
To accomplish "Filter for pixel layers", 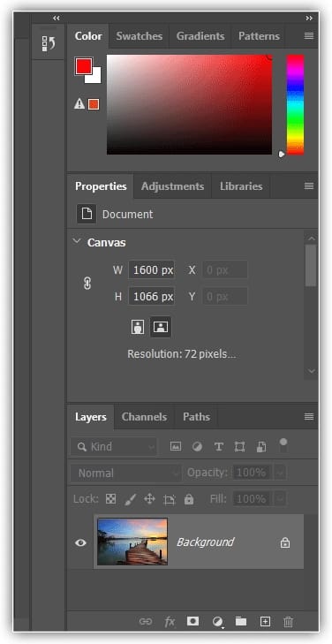I will pos(176,446).
